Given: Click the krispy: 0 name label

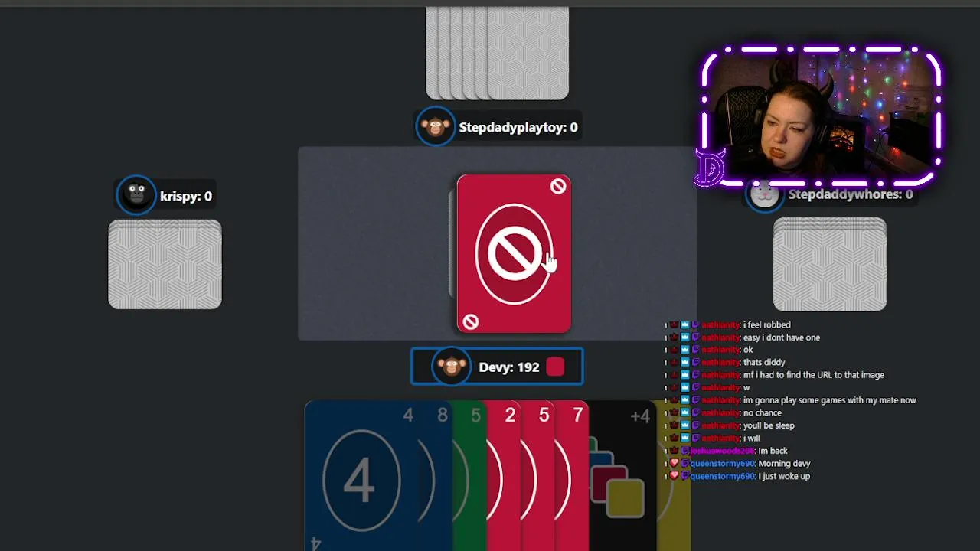Looking at the screenshot, I should [x=186, y=196].
